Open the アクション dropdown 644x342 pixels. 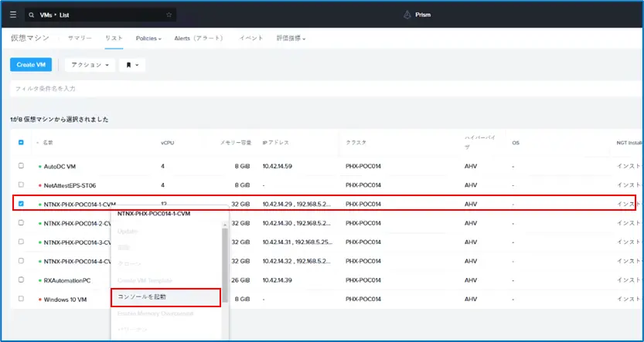tap(90, 65)
